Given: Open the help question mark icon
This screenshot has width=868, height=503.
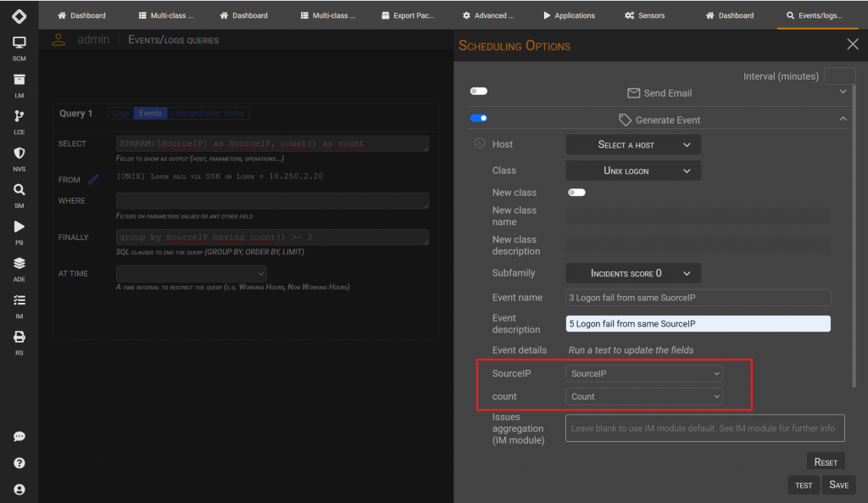Looking at the screenshot, I should [19, 463].
